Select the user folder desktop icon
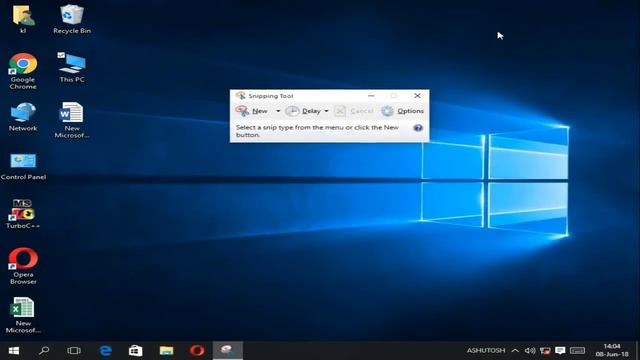Screen dimensions: 640x360 click(x=23, y=19)
